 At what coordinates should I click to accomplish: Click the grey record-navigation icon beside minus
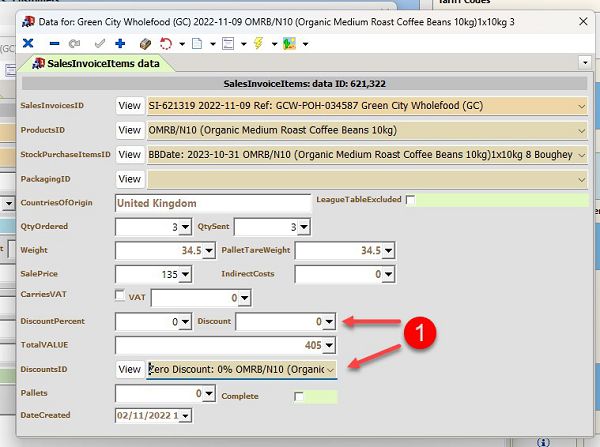click(x=74, y=44)
